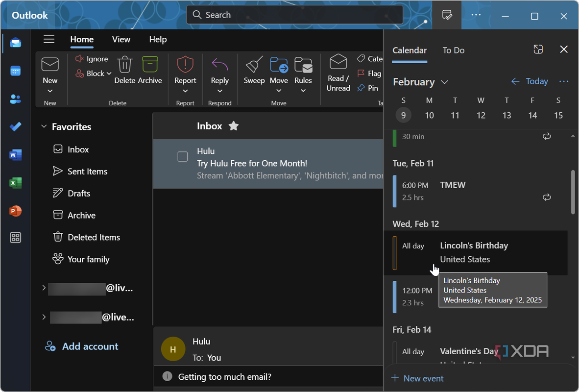The image size is (579, 392).
Task: Toggle the hamburger navigation pane menu
Action: (49, 39)
